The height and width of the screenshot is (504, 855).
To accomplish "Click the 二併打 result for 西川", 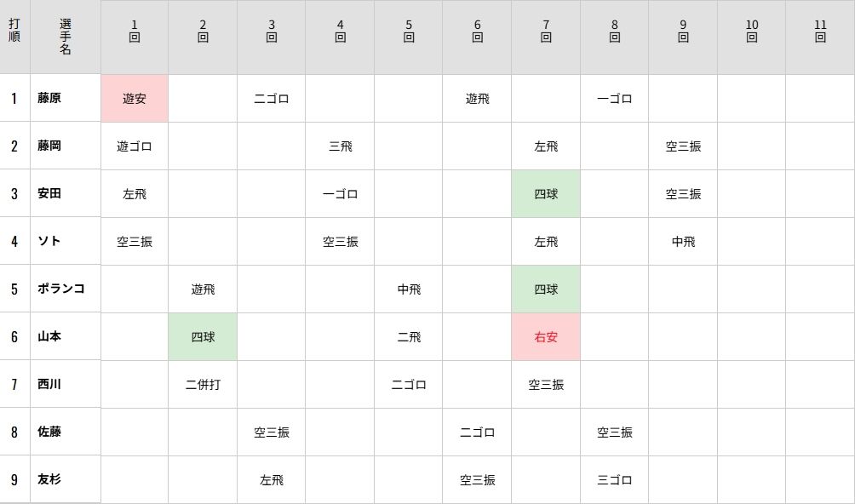I will tap(203, 384).
